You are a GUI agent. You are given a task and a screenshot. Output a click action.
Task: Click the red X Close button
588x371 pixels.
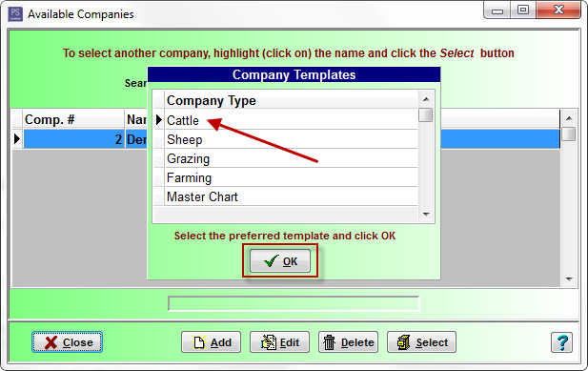click(x=67, y=342)
